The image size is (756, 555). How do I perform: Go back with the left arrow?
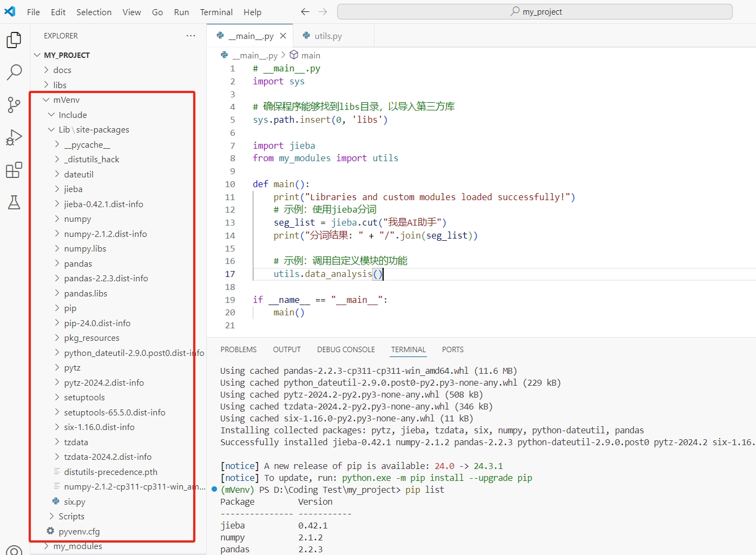[x=305, y=11]
